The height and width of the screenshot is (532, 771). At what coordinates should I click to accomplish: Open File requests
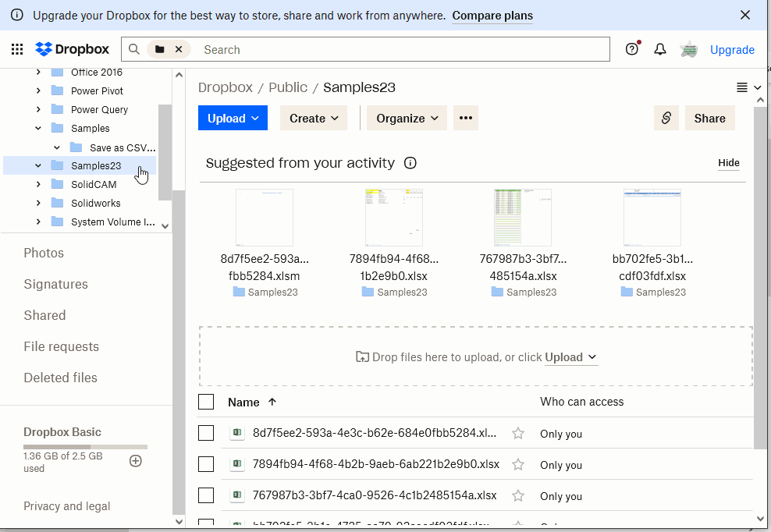(62, 346)
